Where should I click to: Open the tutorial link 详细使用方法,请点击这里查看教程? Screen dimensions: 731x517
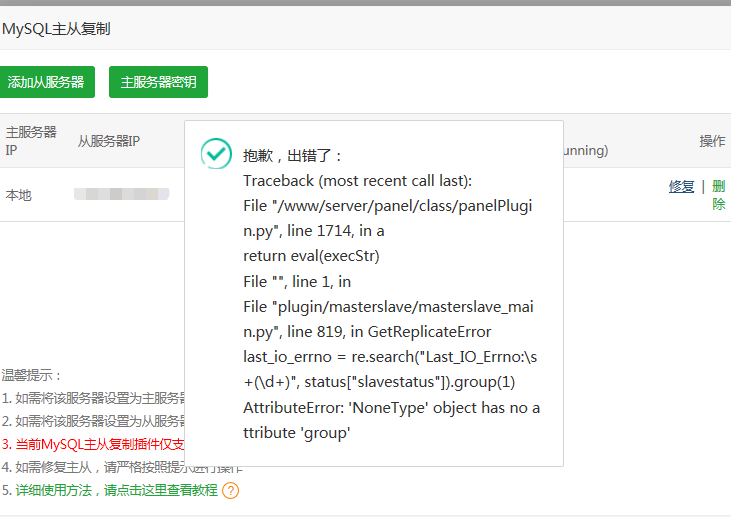pyautogui.click(x=117, y=490)
